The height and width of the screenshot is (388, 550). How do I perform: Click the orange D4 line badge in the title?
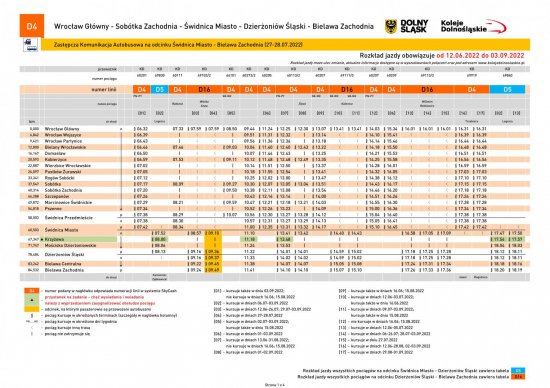(x=32, y=26)
